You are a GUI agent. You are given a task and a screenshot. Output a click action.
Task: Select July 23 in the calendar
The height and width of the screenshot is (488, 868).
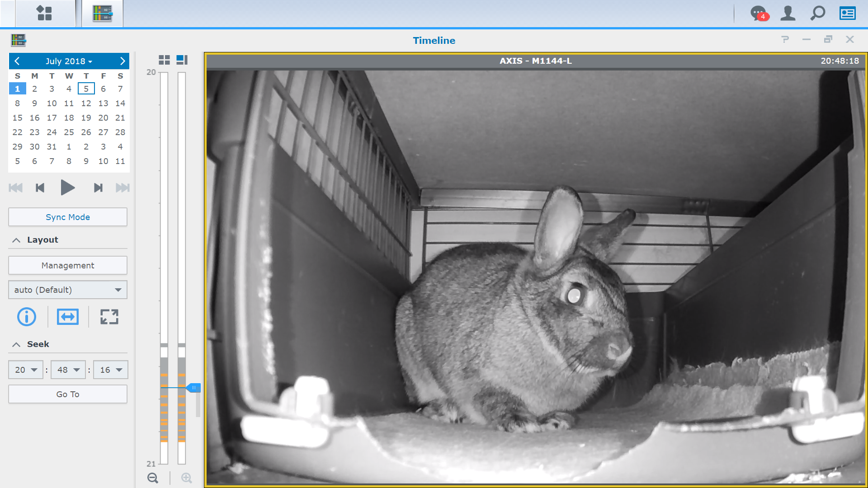[34, 132]
